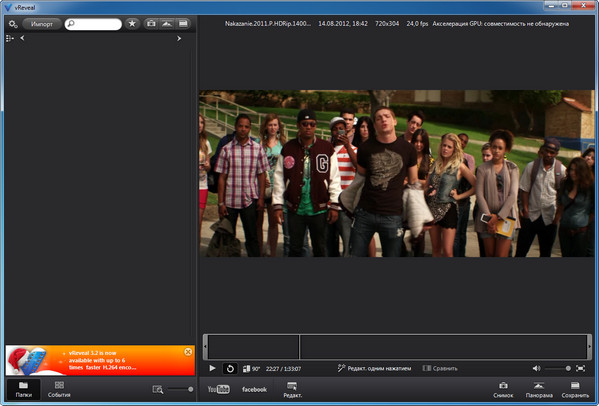Open settings gear in top toolbar

click(x=13, y=24)
